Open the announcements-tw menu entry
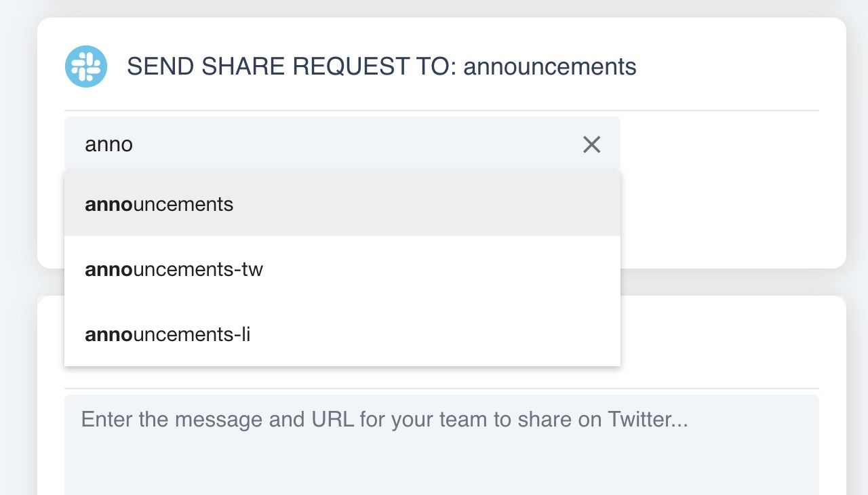This screenshot has width=868, height=495. pos(174,270)
